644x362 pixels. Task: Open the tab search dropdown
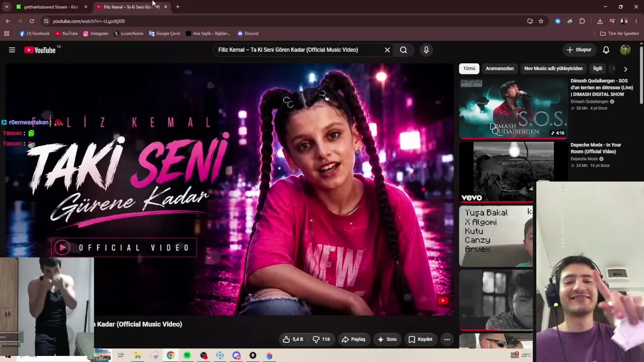click(x=7, y=7)
